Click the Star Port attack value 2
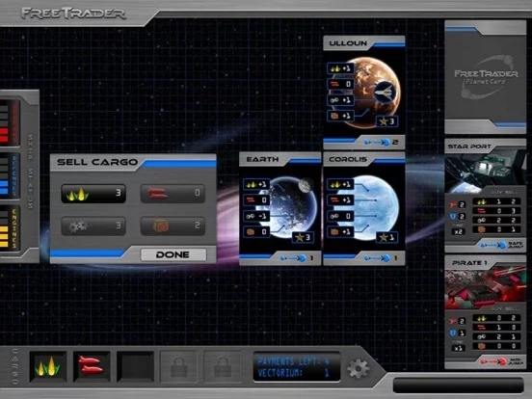This screenshot has width=532, height=399. (x=458, y=204)
